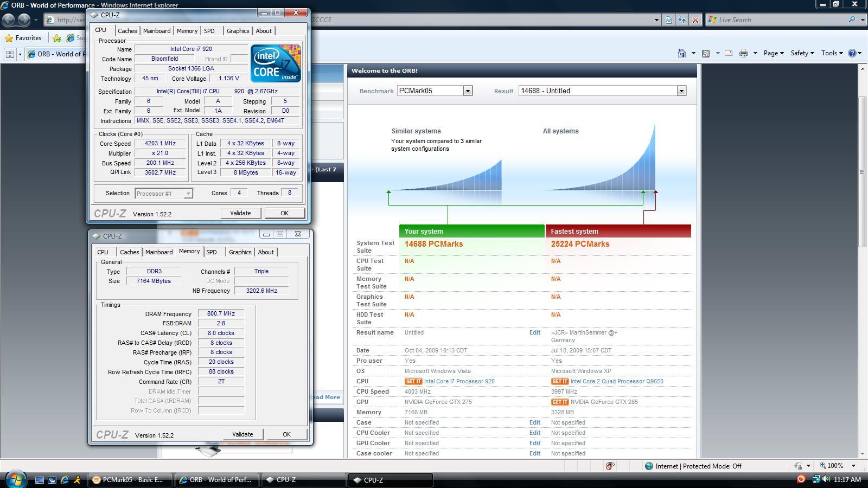
Task: Open the Page menu dropdown
Action: pos(774,53)
